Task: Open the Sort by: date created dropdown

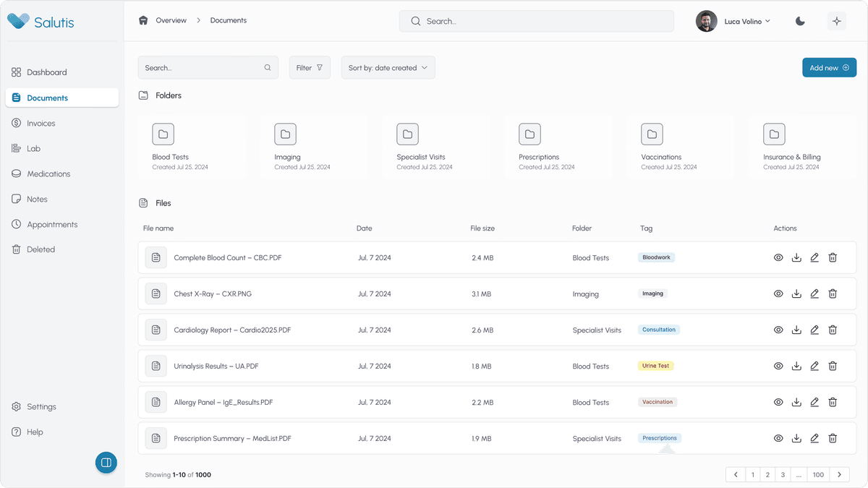Action: (x=388, y=67)
